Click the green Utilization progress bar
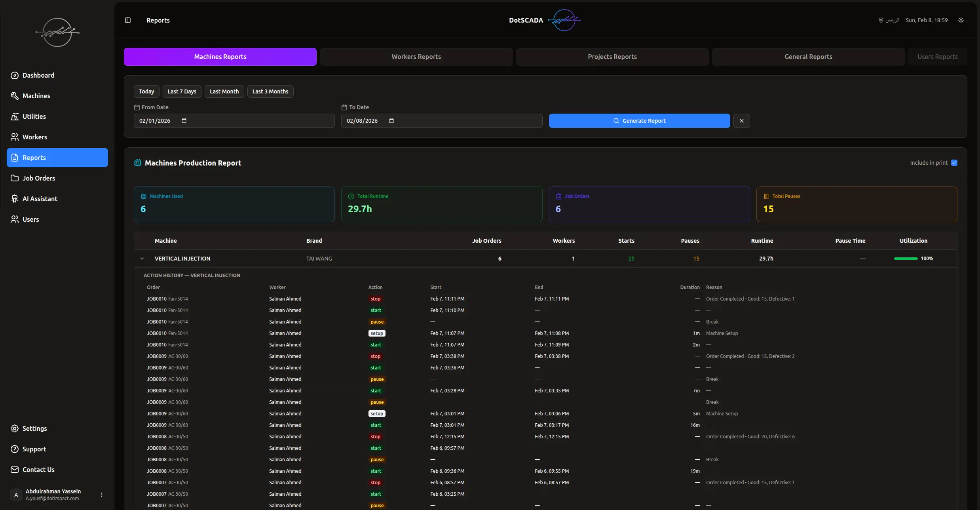Viewport: 980px width, 510px height. tap(906, 259)
